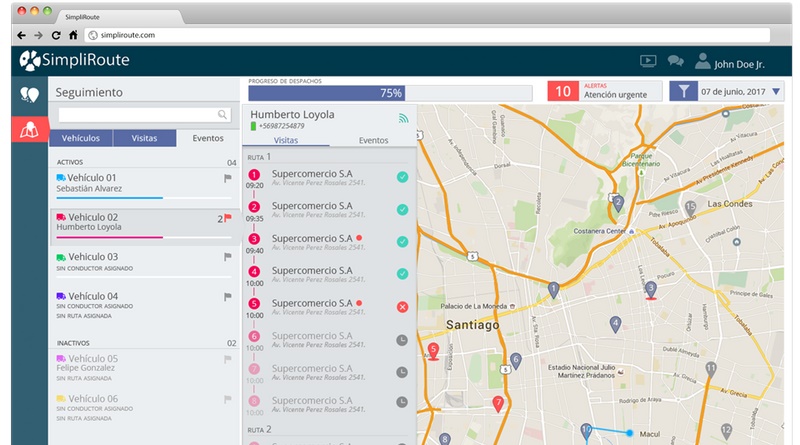Click pending clock icon for stop 8

pos(403,402)
